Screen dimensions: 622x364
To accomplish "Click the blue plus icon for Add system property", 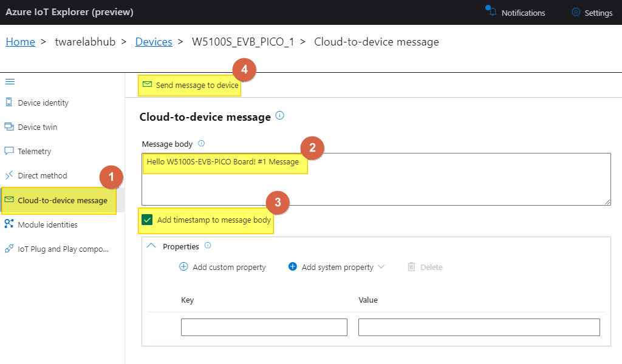I will [292, 266].
